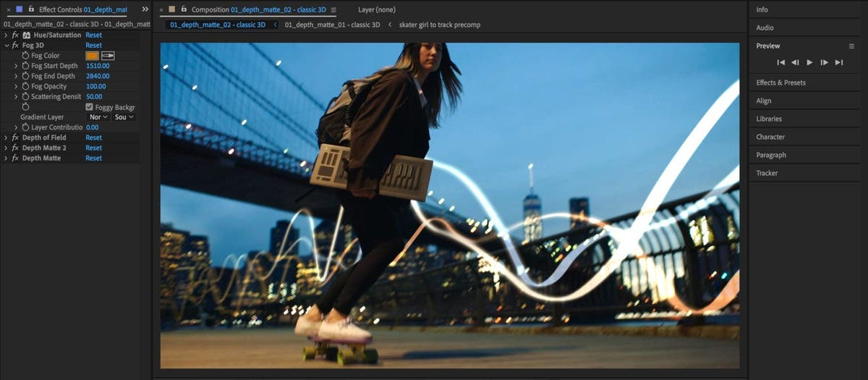Open the orange Fog Color swatch

pyautogui.click(x=92, y=56)
